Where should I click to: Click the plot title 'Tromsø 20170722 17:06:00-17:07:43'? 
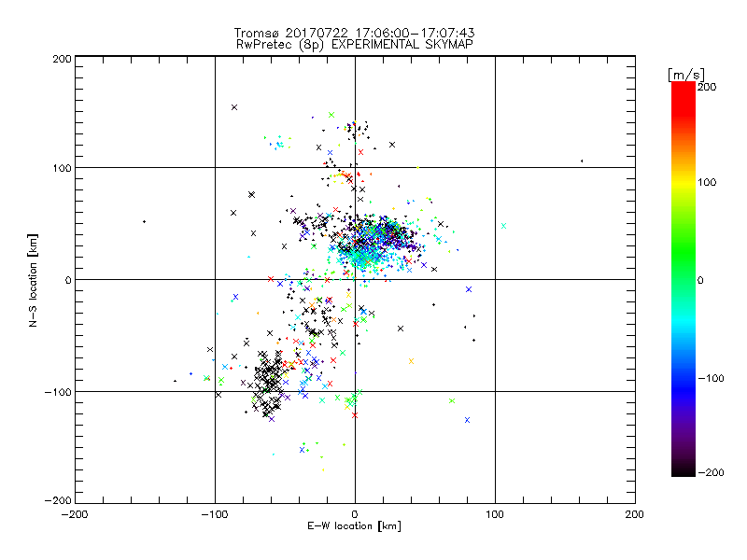[354, 33]
